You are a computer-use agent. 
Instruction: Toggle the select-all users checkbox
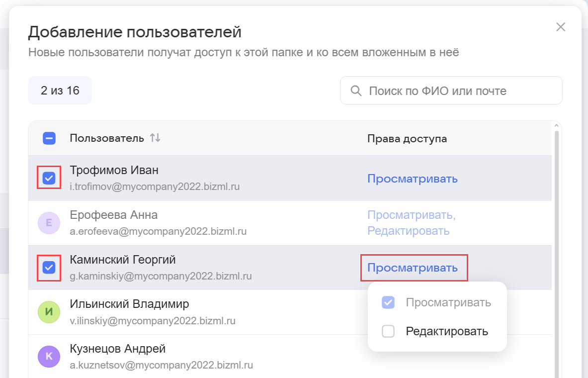pos(49,138)
